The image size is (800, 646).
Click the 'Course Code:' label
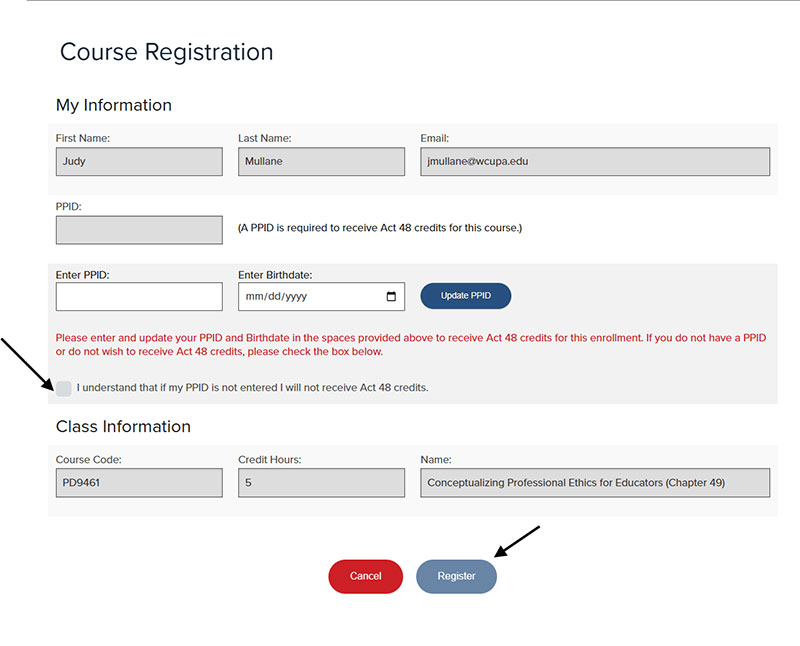89,460
